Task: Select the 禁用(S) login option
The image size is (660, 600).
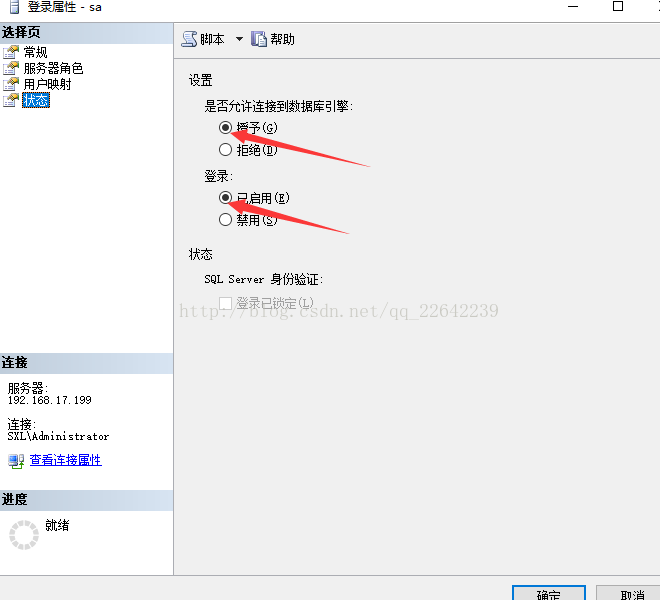Action: 226,219
